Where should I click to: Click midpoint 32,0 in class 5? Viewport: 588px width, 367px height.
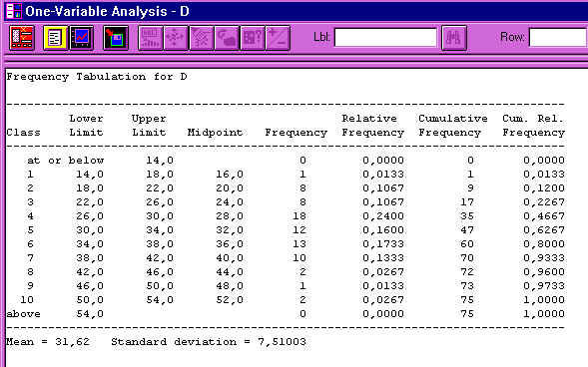point(230,230)
